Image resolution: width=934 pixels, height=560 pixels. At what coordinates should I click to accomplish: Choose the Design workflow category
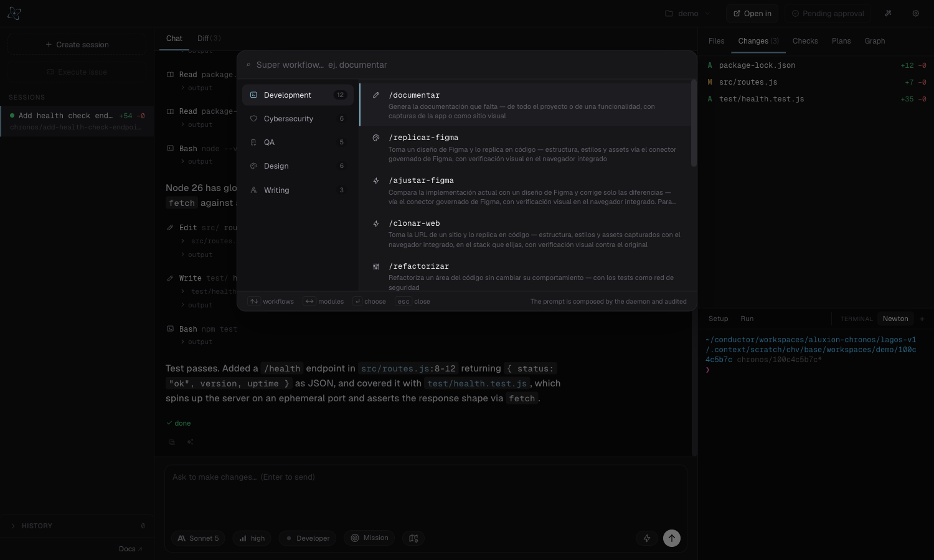(x=298, y=166)
